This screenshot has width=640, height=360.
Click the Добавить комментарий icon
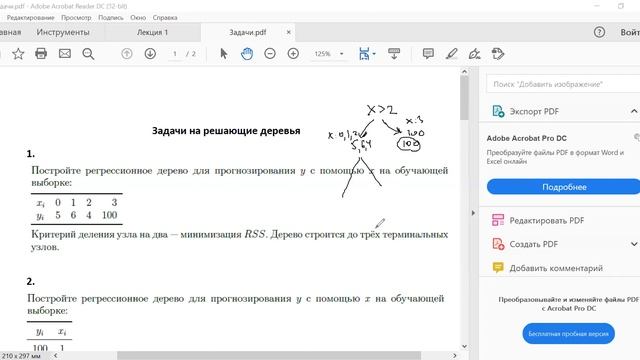click(x=498, y=267)
